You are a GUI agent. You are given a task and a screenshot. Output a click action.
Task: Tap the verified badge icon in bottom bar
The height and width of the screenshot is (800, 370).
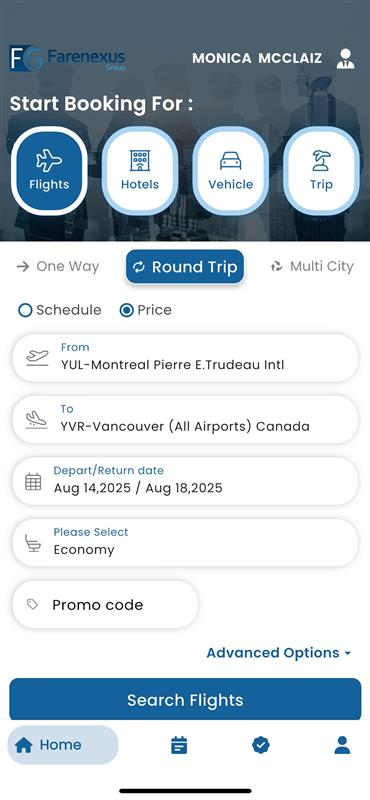pos(261,745)
